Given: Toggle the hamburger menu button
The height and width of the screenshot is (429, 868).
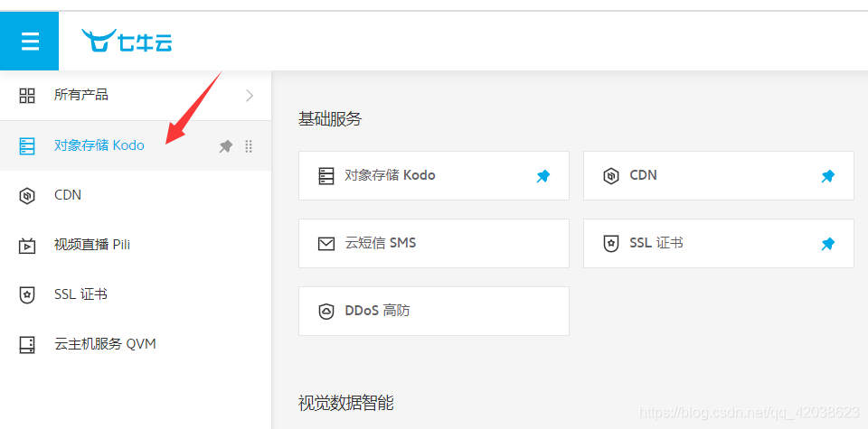Looking at the screenshot, I should coord(29,42).
